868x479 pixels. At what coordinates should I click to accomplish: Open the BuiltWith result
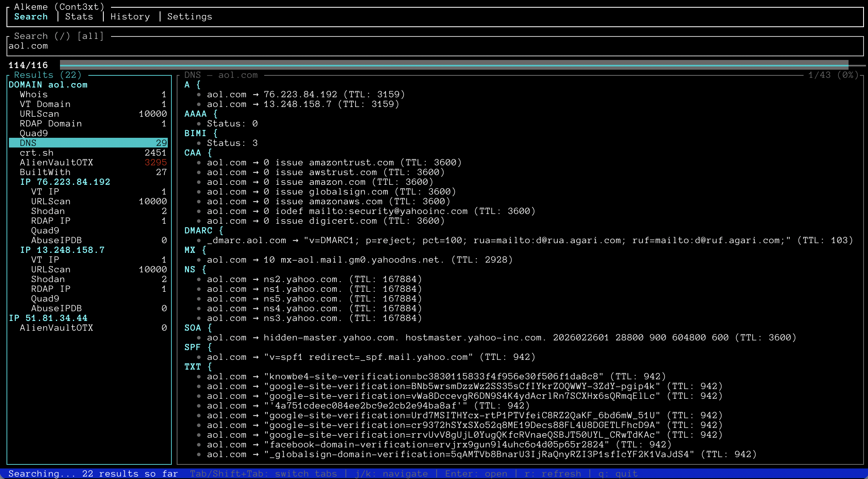tap(45, 172)
